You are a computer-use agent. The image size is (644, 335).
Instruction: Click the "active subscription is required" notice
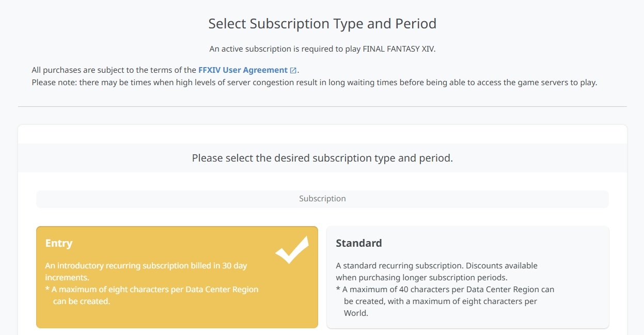click(x=322, y=49)
